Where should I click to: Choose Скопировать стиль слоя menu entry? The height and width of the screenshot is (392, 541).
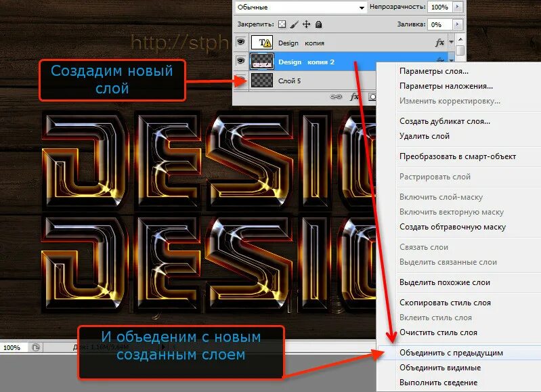tap(445, 303)
